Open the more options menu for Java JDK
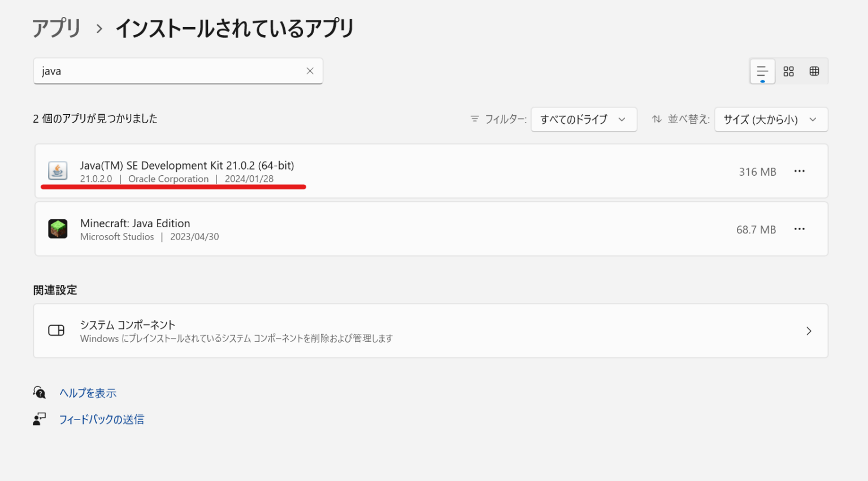Screen dimensions: 868x481 pos(799,171)
